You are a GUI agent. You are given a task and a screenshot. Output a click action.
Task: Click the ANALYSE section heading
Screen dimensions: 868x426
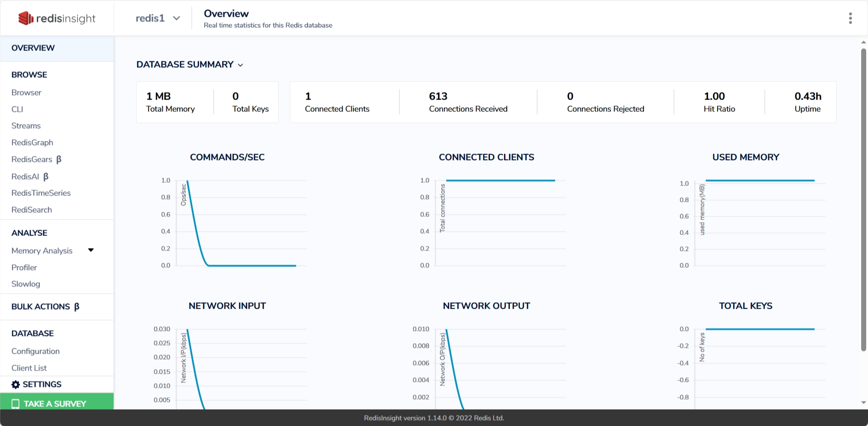tap(29, 233)
